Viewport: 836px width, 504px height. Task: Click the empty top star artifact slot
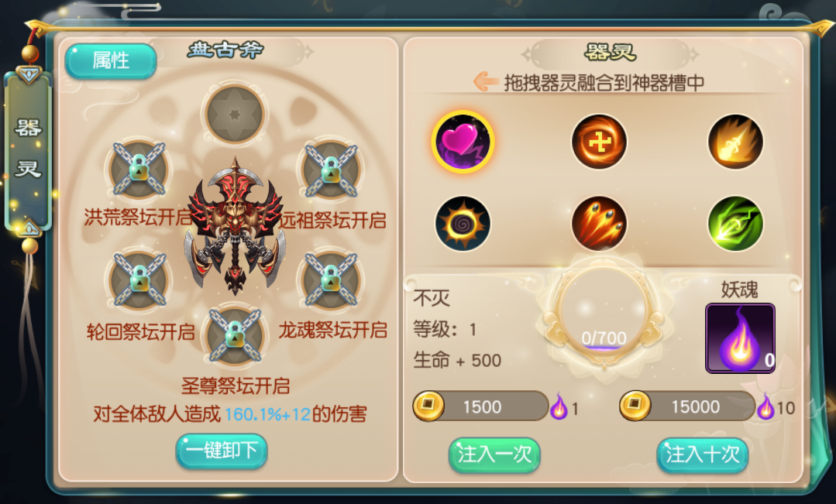tap(235, 114)
